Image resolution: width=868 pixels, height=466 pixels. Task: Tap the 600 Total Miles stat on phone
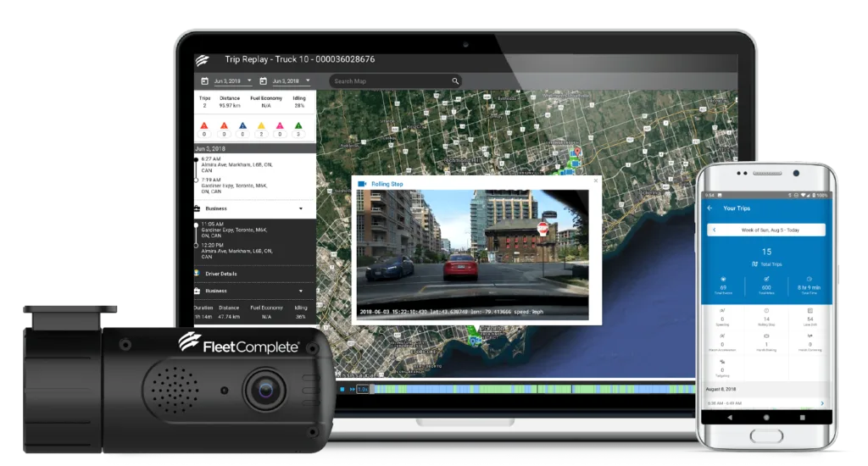pyautogui.click(x=766, y=286)
